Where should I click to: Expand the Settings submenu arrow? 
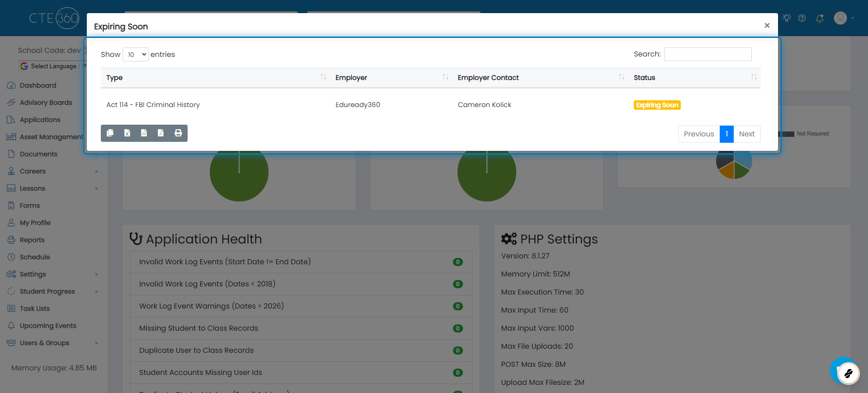pos(97,274)
